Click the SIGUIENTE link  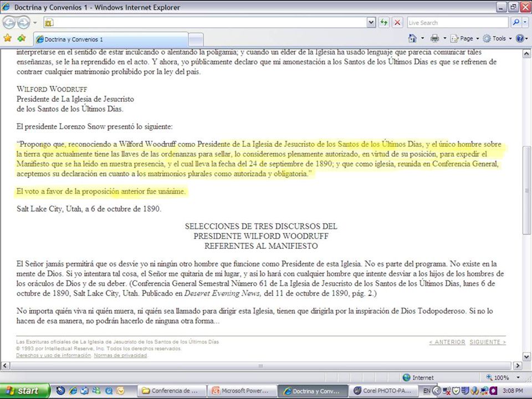tap(488, 342)
